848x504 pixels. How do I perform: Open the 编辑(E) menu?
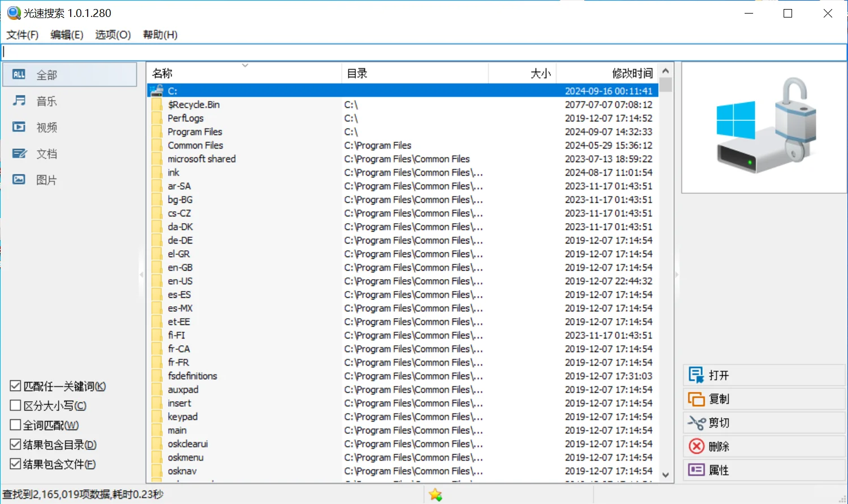click(x=67, y=35)
